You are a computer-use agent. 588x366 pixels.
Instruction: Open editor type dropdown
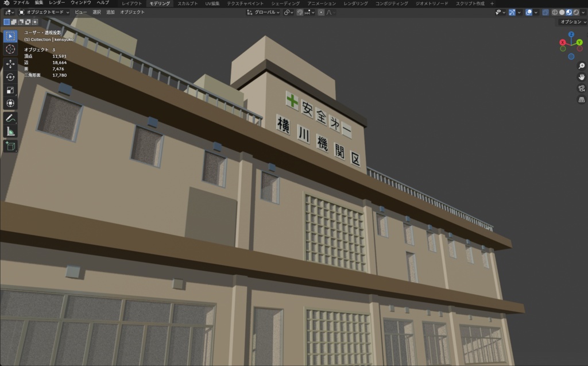point(9,13)
